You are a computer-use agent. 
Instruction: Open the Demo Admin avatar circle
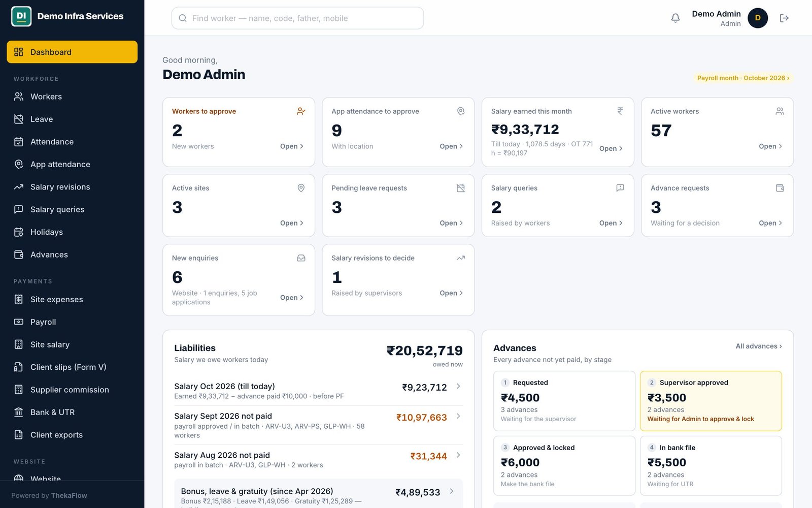[757, 18]
